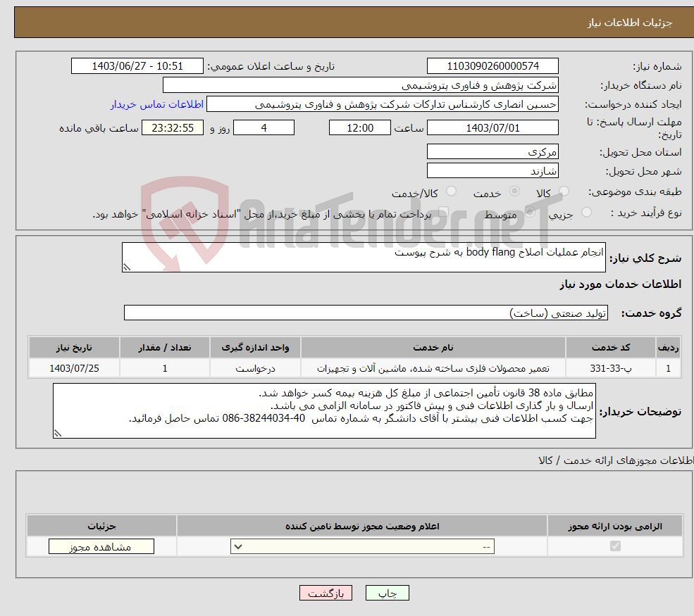The image size is (694, 616).
Task: Click the buyer organization name field
Action: [x=360, y=85]
